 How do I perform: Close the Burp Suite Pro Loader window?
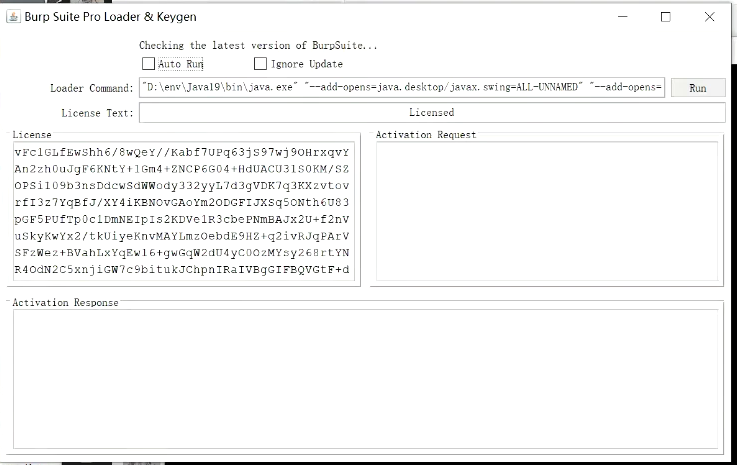coord(710,17)
